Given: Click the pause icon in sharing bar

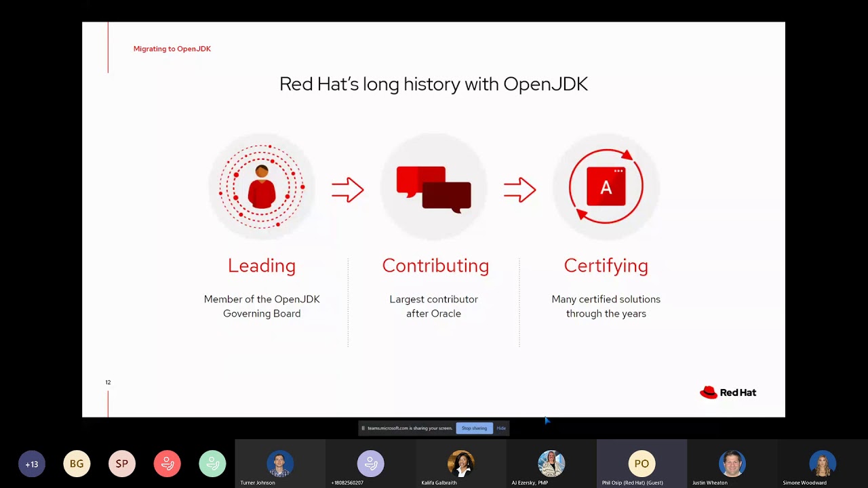Looking at the screenshot, I should (x=363, y=428).
